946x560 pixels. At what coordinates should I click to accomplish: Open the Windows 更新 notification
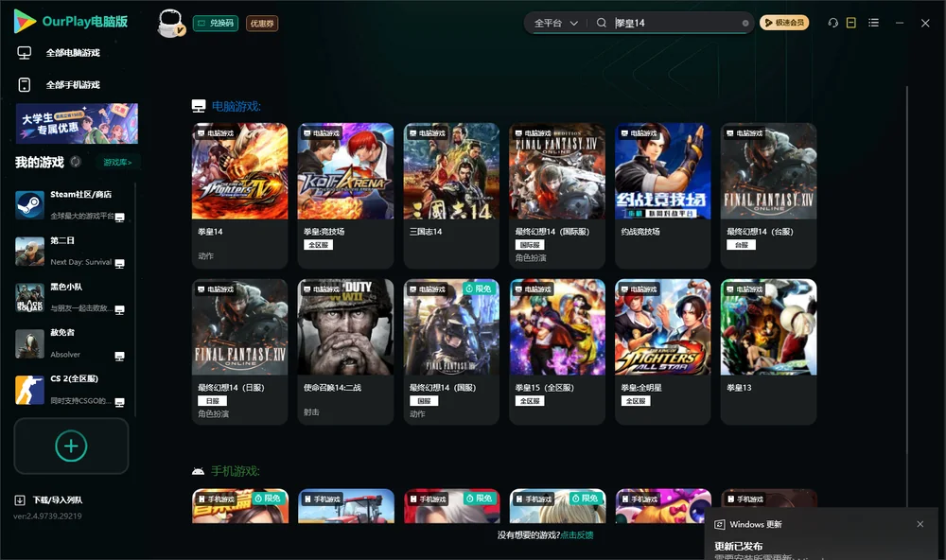(x=820, y=535)
